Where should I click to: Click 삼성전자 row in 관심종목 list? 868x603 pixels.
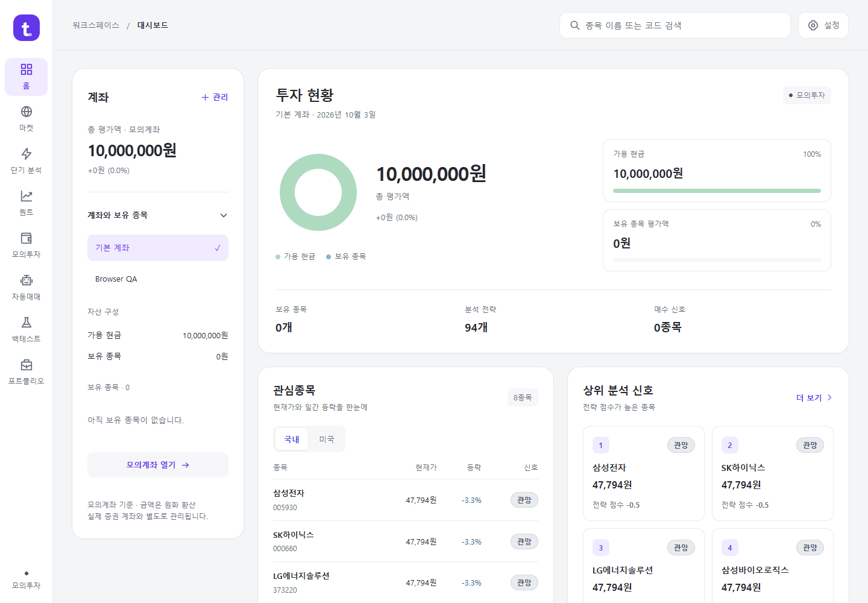[406, 500]
